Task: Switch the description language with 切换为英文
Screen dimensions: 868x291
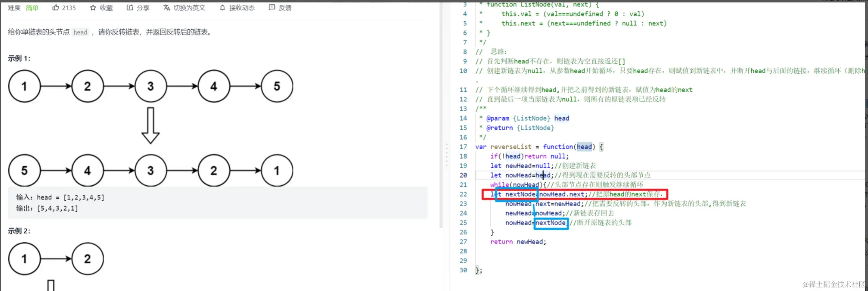Action: tap(184, 8)
